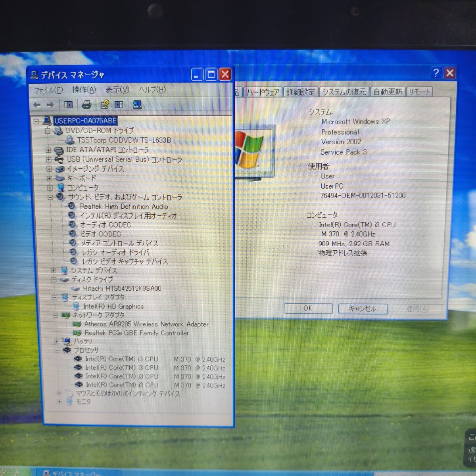The image size is (476, 476).
Task: Expand the モニタ node
Action: (x=59, y=402)
